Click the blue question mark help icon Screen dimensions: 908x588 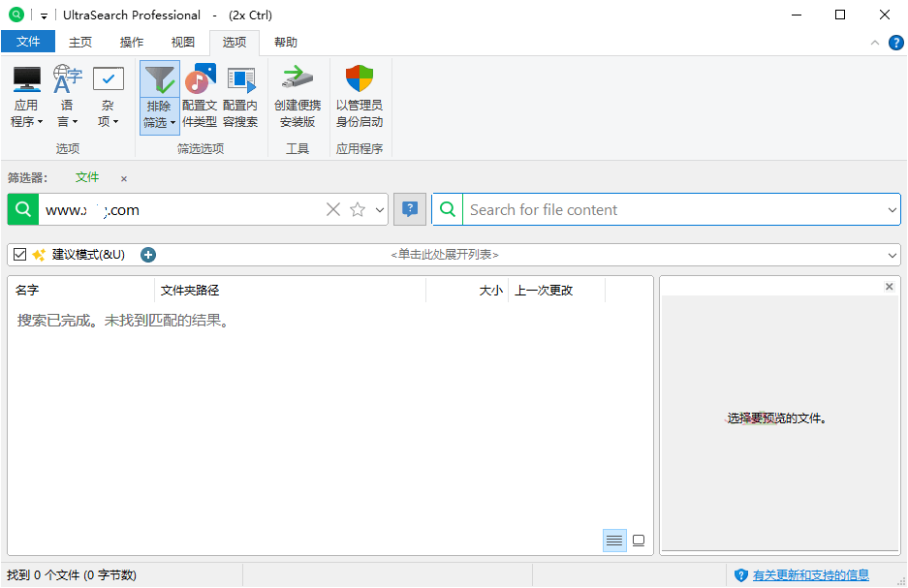[409, 209]
